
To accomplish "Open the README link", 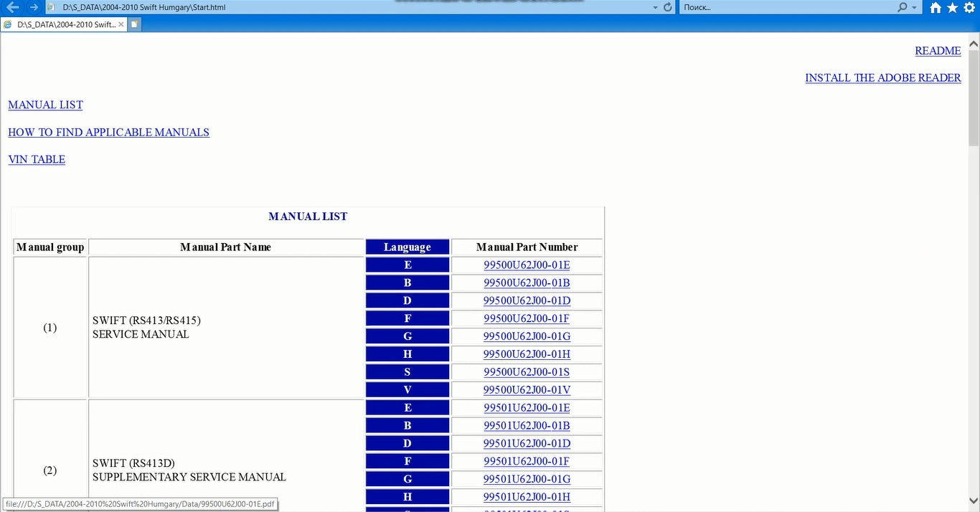I will [x=937, y=51].
